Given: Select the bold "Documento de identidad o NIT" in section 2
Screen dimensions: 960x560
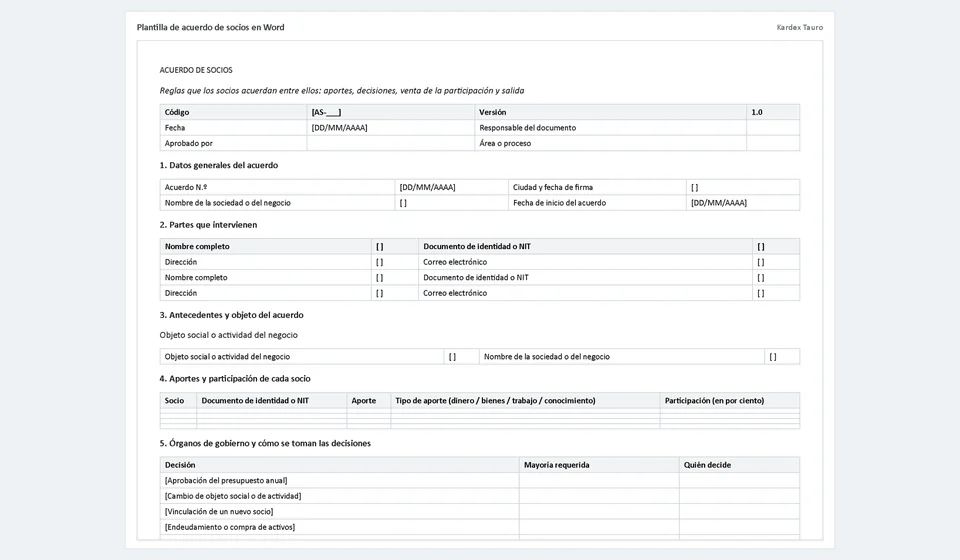Looking at the screenshot, I should 585,247.
